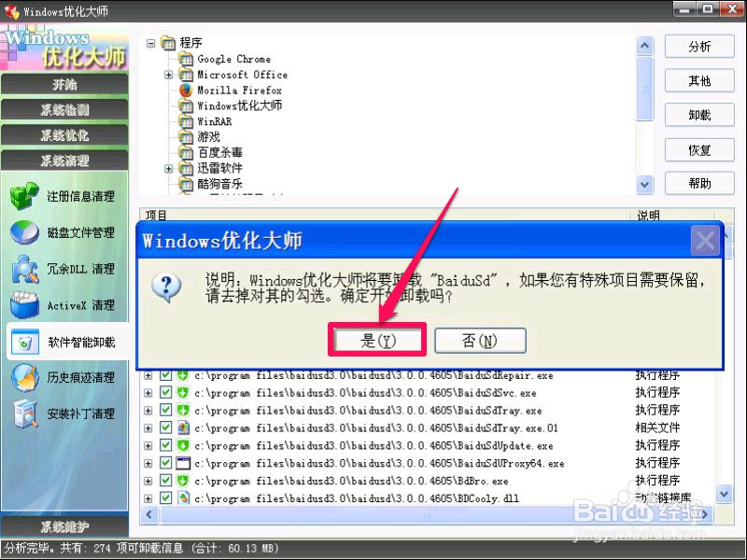This screenshot has height=560, width=747.
Task: Uncheck the BDCooly.dll checkbox
Action: [x=165, y=498]
